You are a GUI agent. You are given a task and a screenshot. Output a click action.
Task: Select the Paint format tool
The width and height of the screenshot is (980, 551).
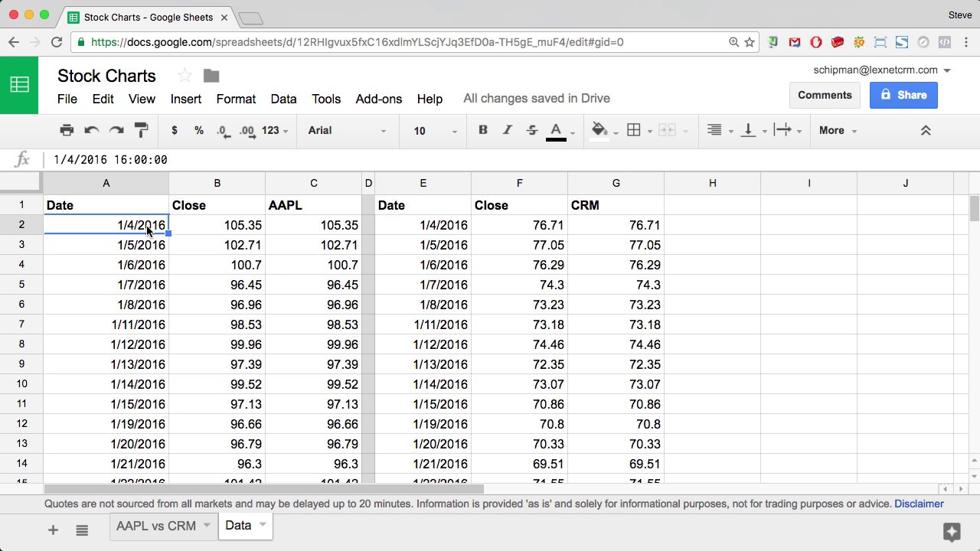click(x=141, y=130)
